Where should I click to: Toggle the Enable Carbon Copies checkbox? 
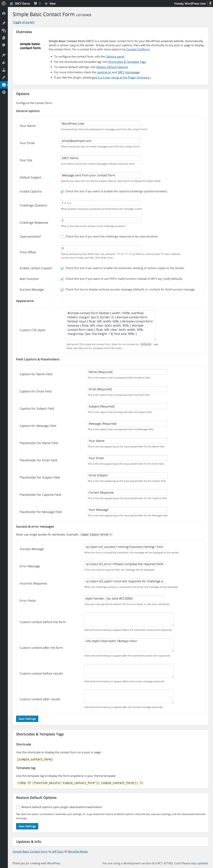62,268
